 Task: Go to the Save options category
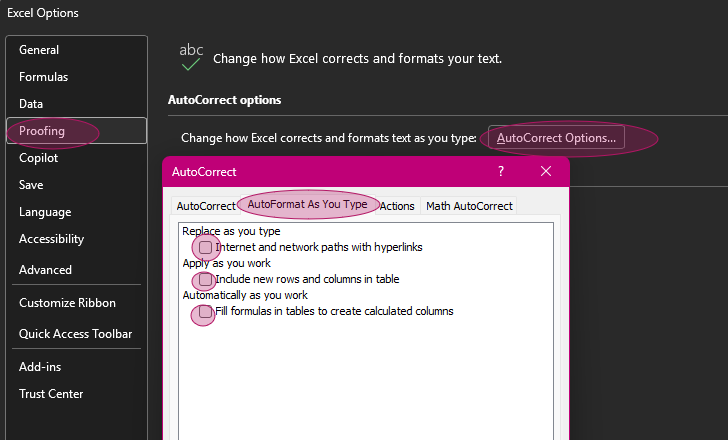pos(77,185)
